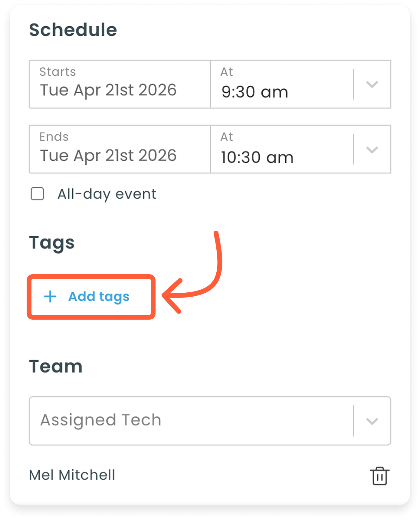Expand the start time dropdown chevron
420x520 pixels.
tap(372, 84)
